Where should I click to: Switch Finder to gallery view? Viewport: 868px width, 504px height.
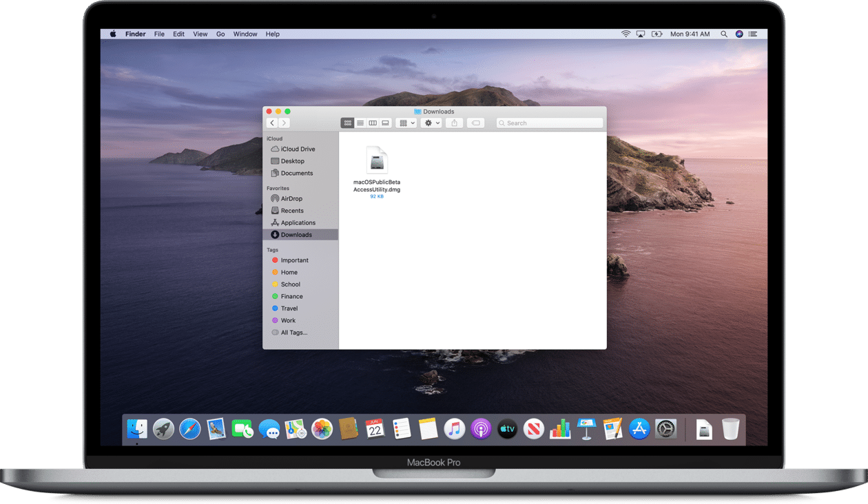click(x=384, y=123)
